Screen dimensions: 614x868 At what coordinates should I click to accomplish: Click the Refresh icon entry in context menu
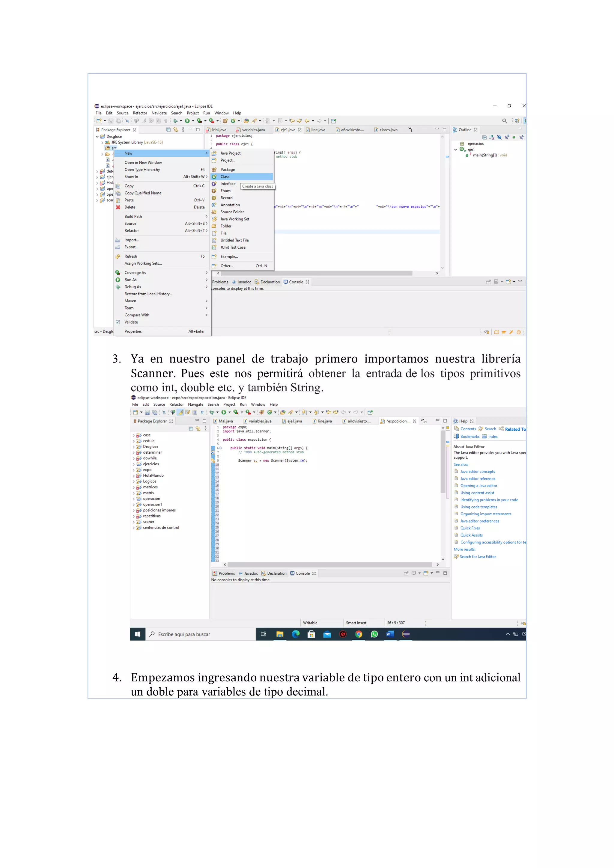coord(131,256)
